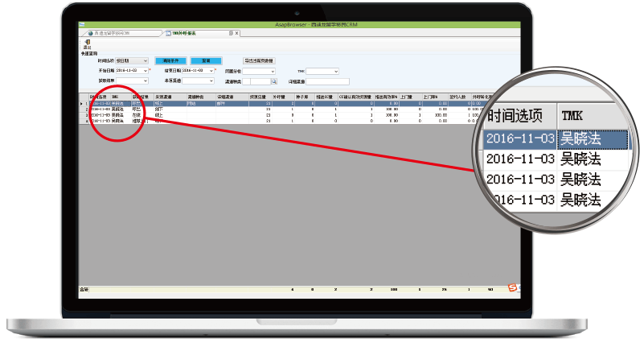
Task: Expand the start date picker
Action: pyautogui.click(x=146, y=71)
